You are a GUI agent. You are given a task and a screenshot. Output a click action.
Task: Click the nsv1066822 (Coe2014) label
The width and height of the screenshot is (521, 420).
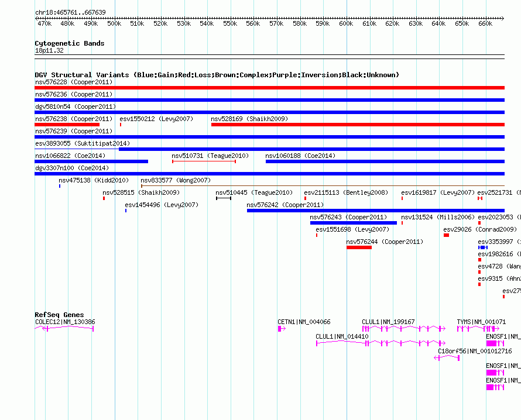(x=70, y=156)
